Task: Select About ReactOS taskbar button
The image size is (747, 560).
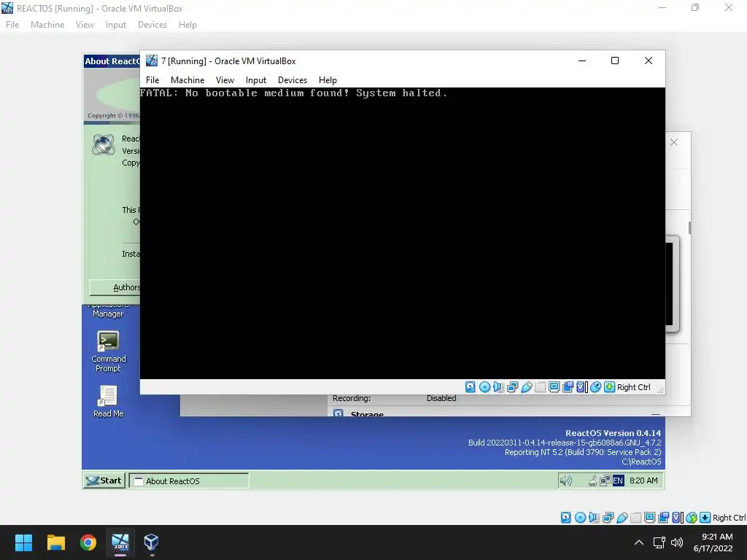Action: [189, 481]
